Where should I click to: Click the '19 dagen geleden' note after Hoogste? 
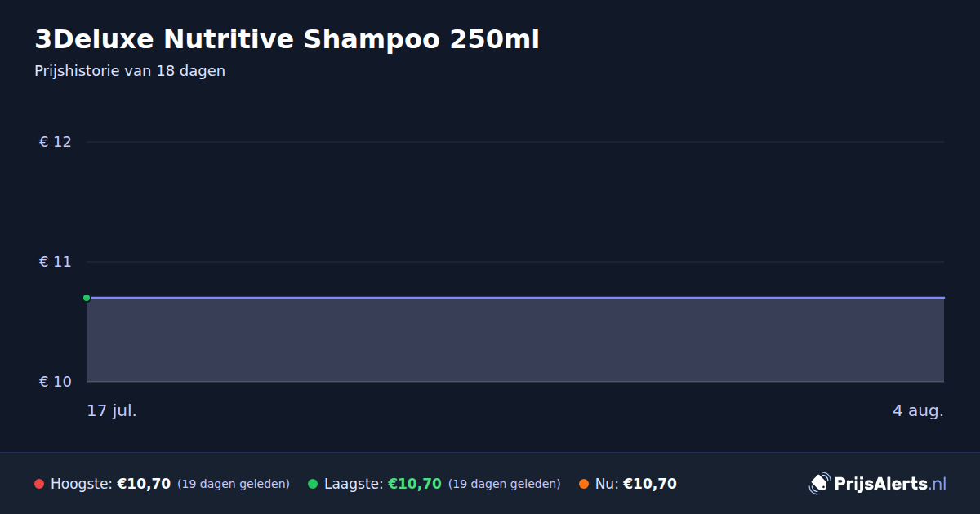(234, 484)
